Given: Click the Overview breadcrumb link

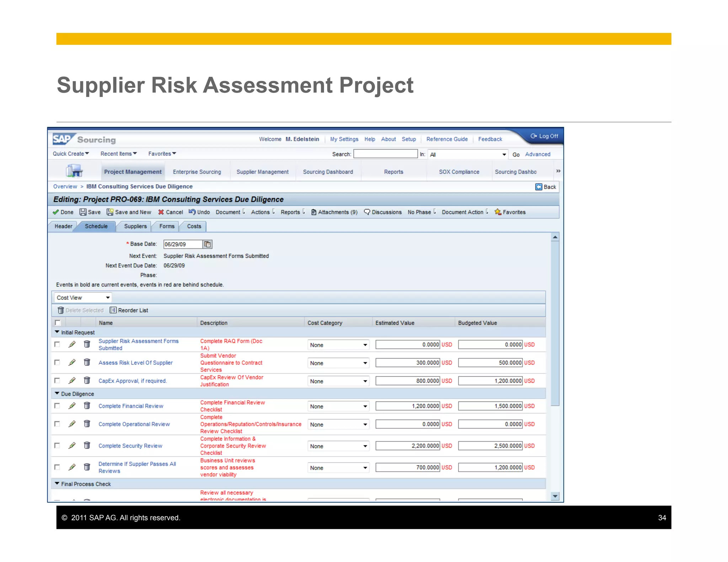Looking at the screenshot, I should pyautogui.click(x=65, y=187).
